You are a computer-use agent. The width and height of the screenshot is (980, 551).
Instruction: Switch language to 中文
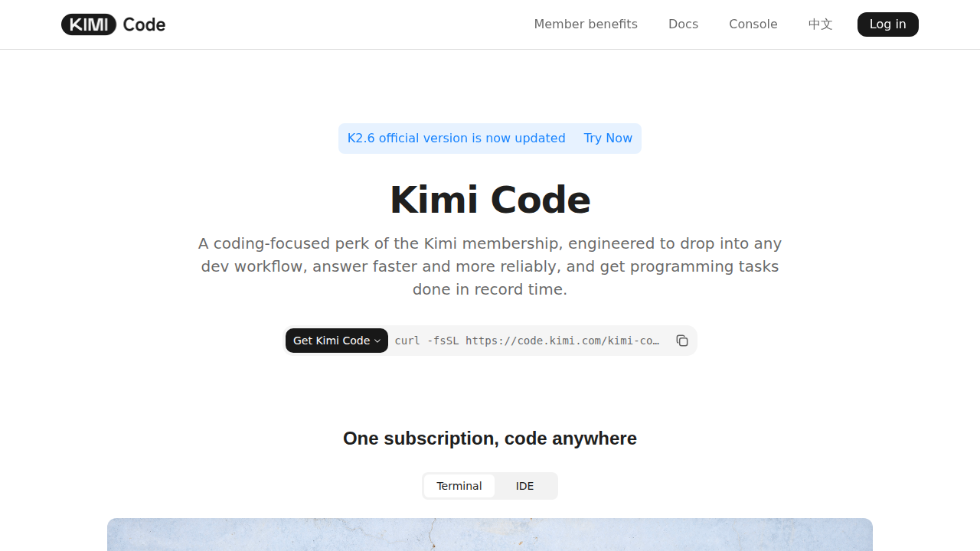click(821, 24)
